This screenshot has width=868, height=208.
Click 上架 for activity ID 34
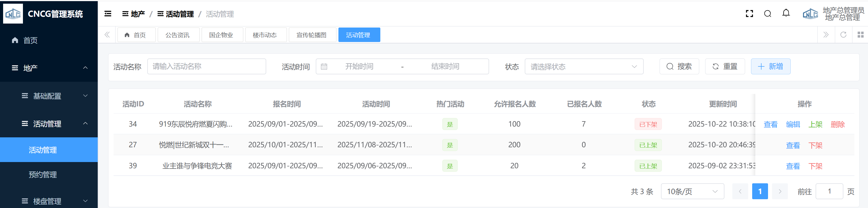(815, 124)
